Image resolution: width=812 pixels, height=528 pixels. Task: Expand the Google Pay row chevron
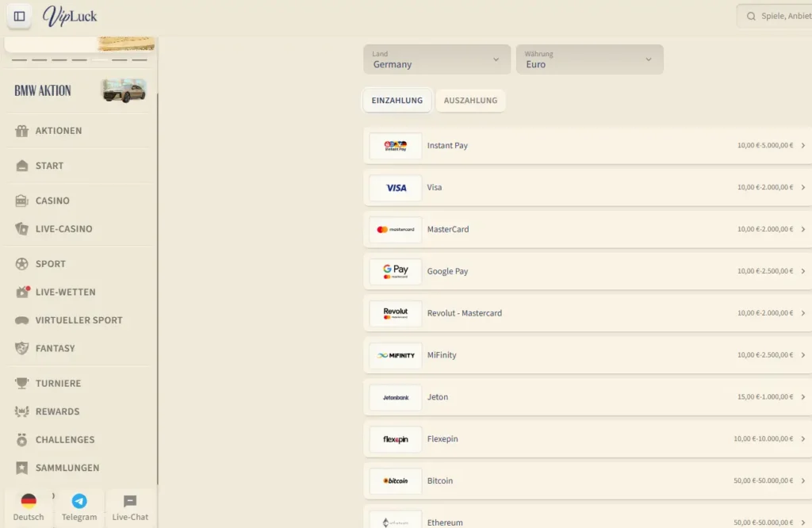803,272
